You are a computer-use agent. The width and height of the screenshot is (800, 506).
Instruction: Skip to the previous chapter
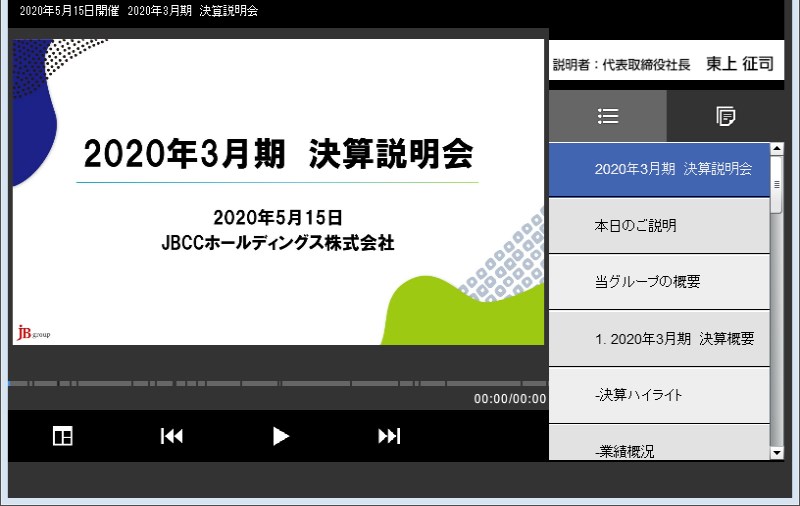click(171, 436)
